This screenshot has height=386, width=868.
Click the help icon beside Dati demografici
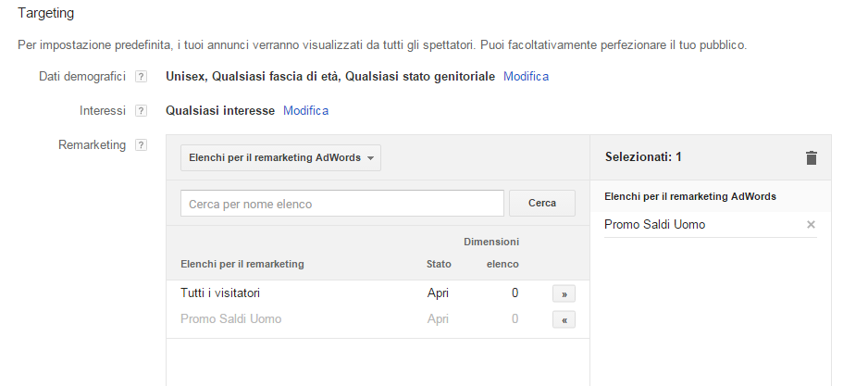141,77
